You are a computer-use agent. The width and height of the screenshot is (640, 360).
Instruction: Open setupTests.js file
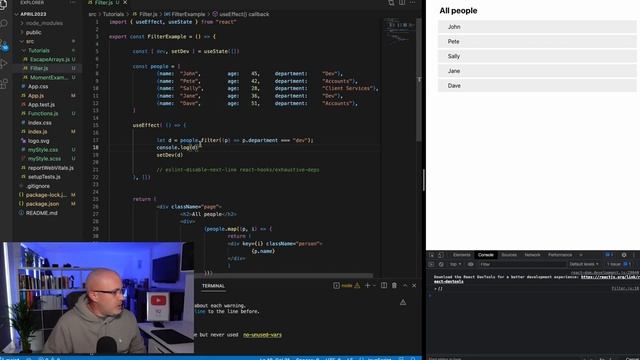point(44,177)
